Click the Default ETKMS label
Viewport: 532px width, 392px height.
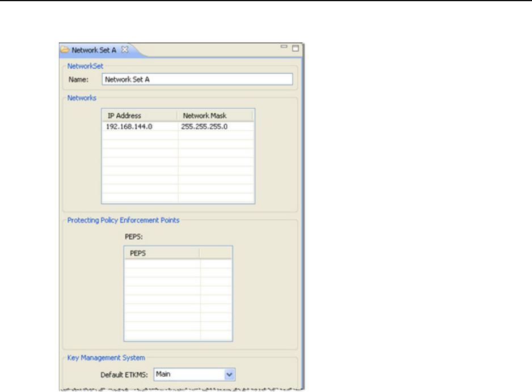124,374
